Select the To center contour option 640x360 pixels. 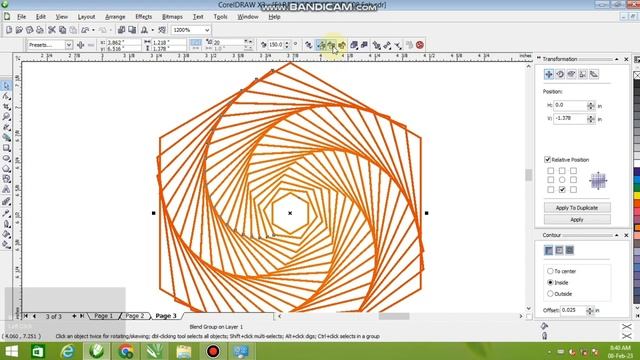click(x=550, y=271)
